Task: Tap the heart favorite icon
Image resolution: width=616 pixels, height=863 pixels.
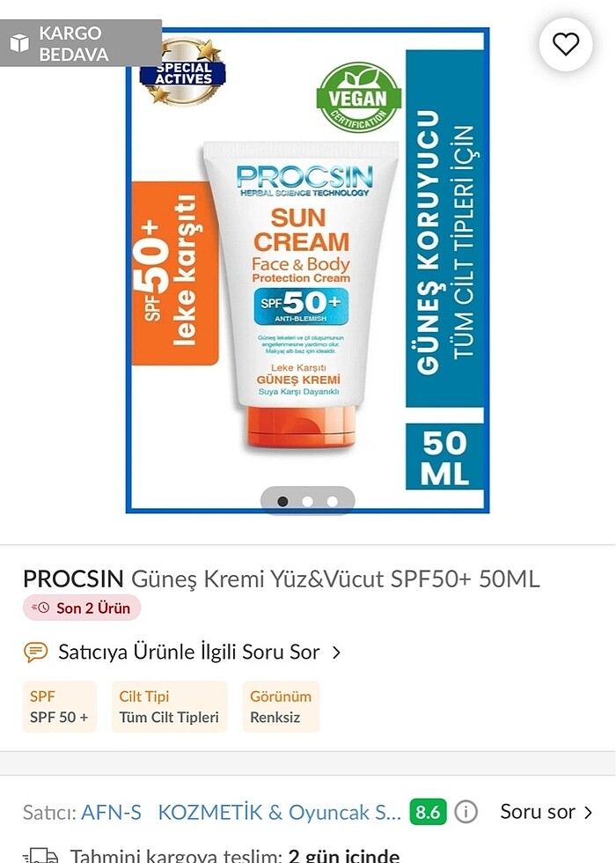Action: (565, 44)
